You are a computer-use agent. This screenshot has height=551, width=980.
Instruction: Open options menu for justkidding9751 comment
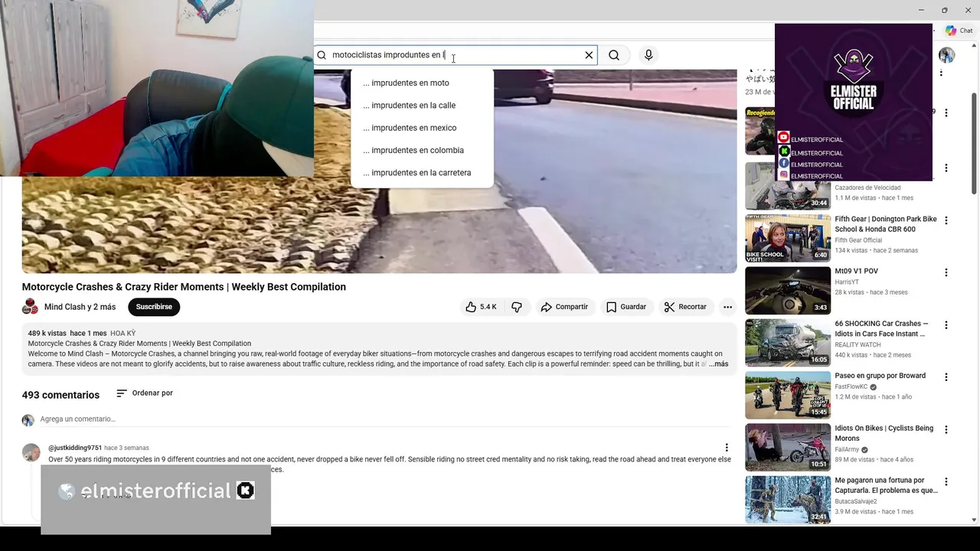click(727, 448)
